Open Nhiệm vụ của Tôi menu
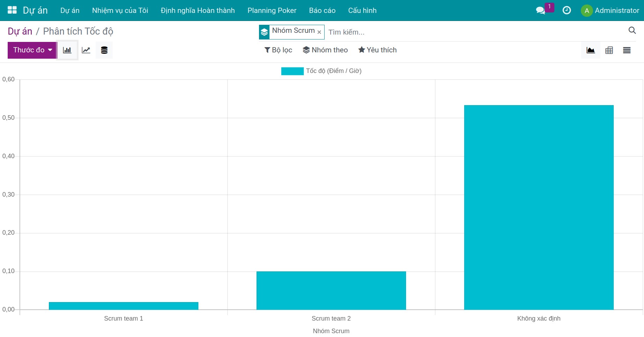The image size is (644, 337). point(120,10)
